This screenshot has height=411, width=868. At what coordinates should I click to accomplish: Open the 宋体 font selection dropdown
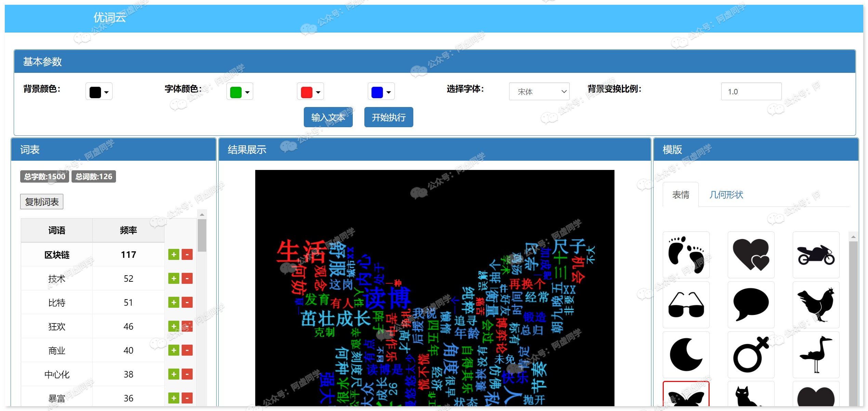tap(539, 92)
